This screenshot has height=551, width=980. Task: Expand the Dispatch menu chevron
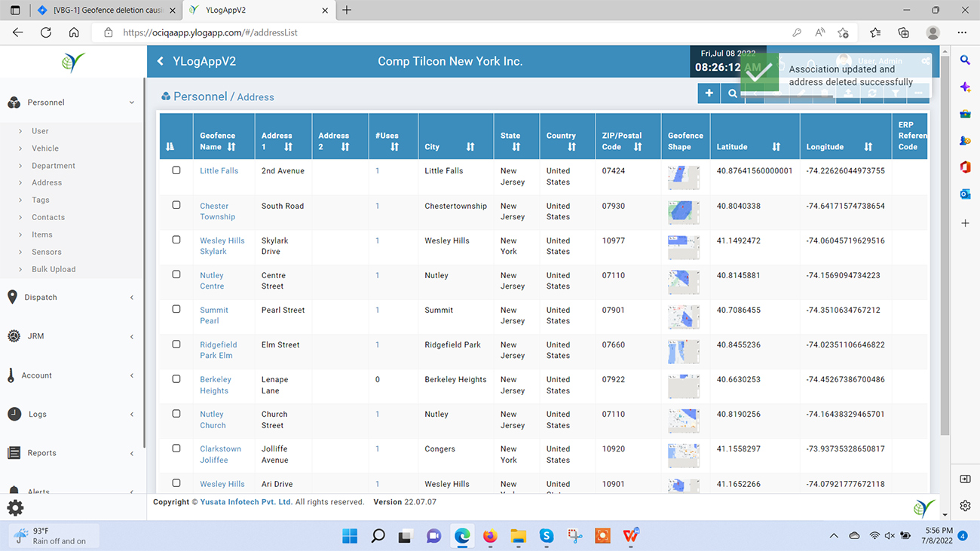[132, 298]
